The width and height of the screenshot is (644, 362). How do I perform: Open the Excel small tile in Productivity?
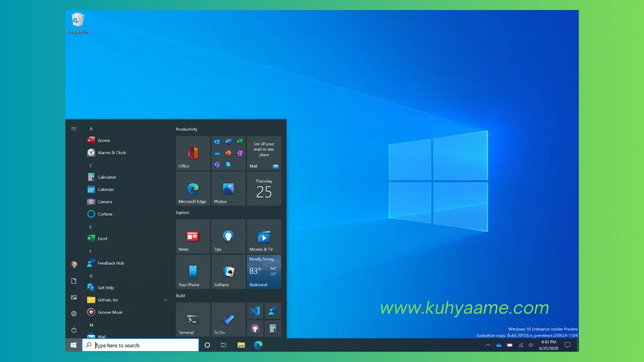pos(240,142)
